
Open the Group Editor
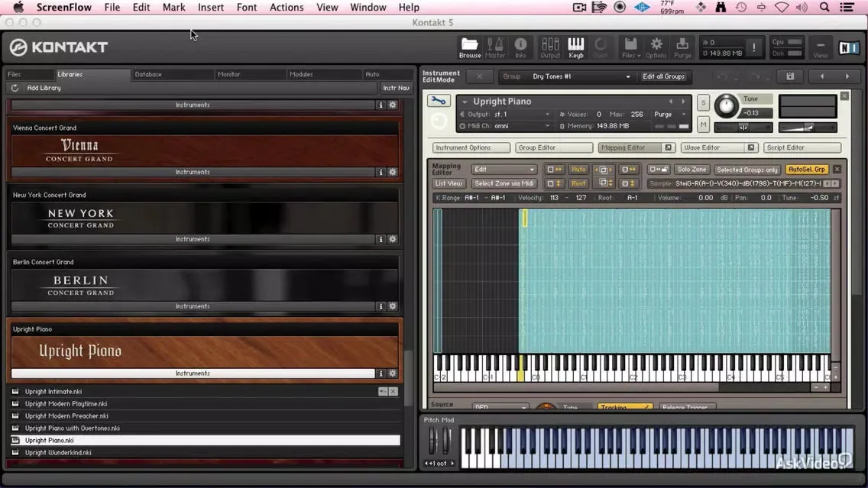click(553, 147)
